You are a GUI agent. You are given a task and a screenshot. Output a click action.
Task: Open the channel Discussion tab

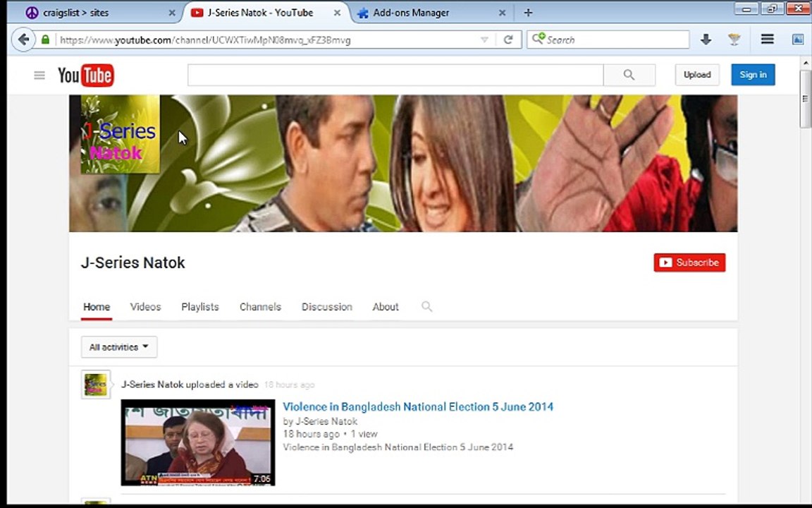(x=327, y=307)
